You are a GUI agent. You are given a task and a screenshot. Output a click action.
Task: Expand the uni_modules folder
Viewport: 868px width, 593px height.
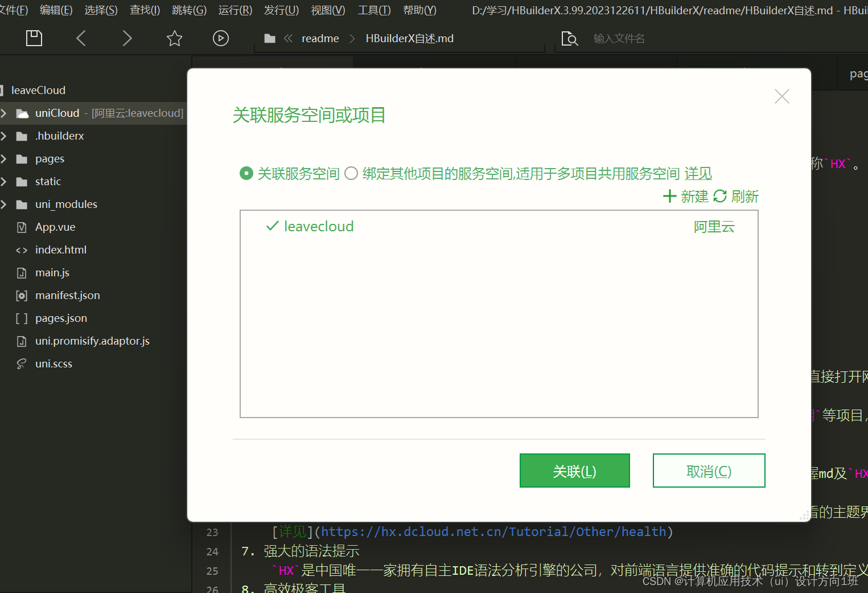[x=5, y=204]
